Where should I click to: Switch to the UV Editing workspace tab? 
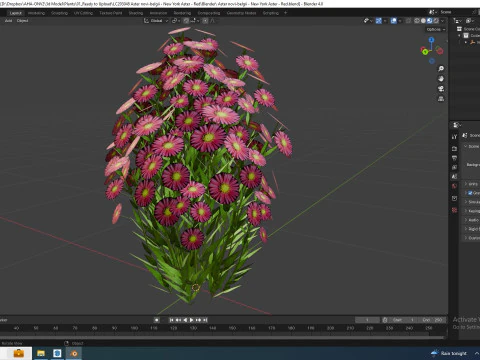(x=83, y=13)
